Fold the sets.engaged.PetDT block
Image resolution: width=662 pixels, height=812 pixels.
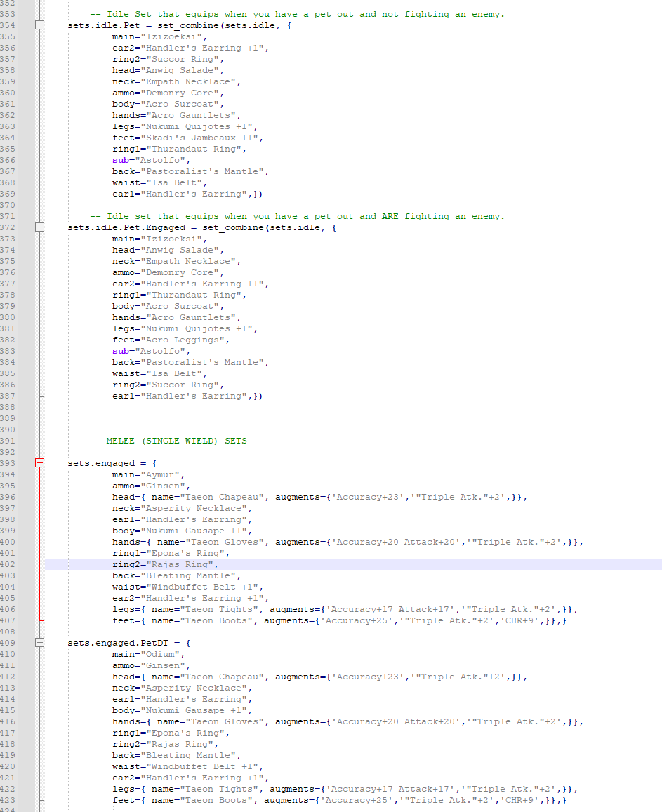[x=39, y=643]
